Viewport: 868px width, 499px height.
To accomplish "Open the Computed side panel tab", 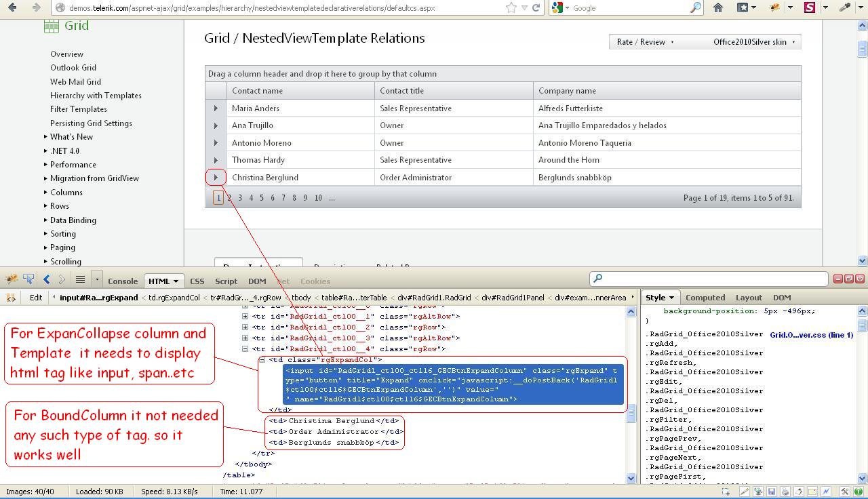I will click(705, 297).
